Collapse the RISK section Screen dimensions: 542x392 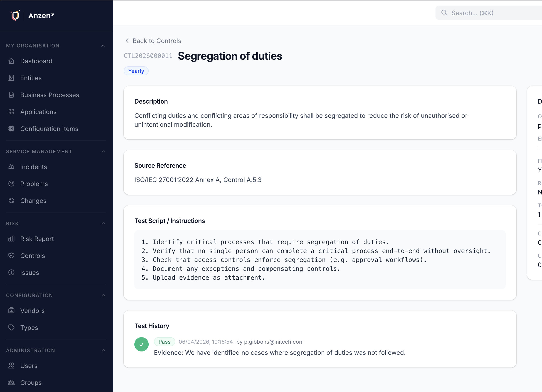pos(103,223)
